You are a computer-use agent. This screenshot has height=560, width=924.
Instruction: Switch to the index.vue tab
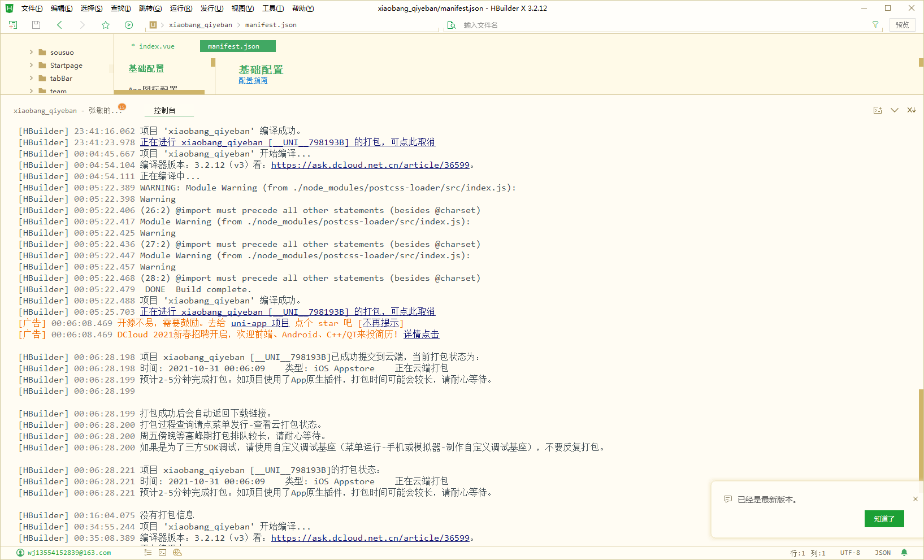click(x=157, y=46)
